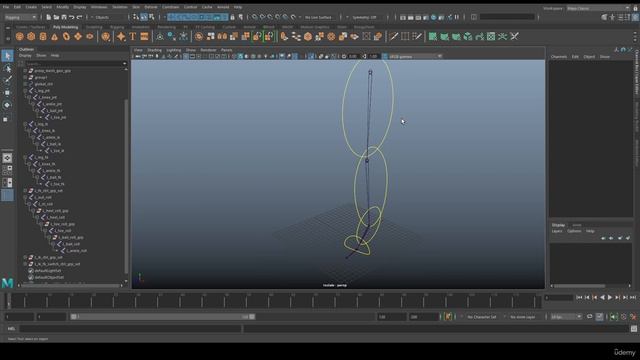
Task: Create a polygon cube from shelf
Action: pos(31,37)
